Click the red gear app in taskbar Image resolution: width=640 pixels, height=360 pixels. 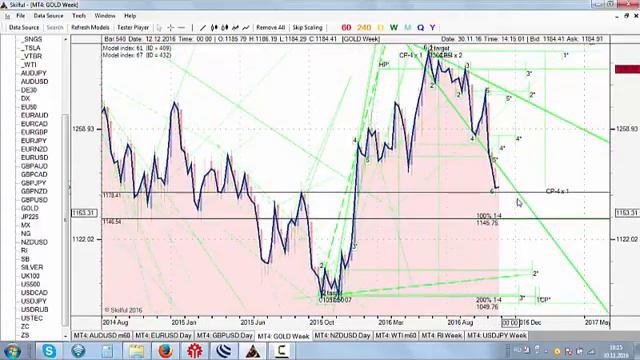click(195, 351)
